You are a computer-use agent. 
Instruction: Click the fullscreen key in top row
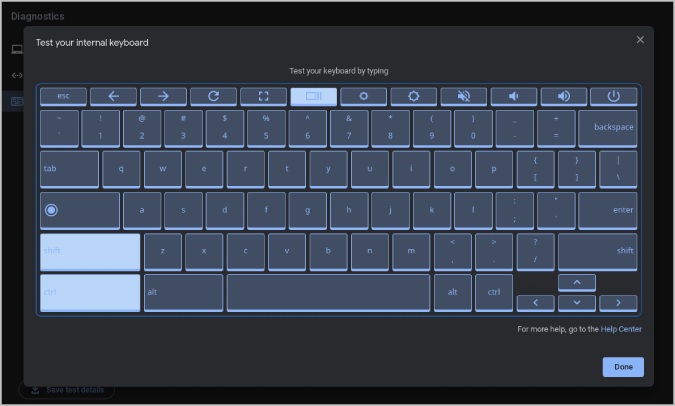tap(263, 96)
